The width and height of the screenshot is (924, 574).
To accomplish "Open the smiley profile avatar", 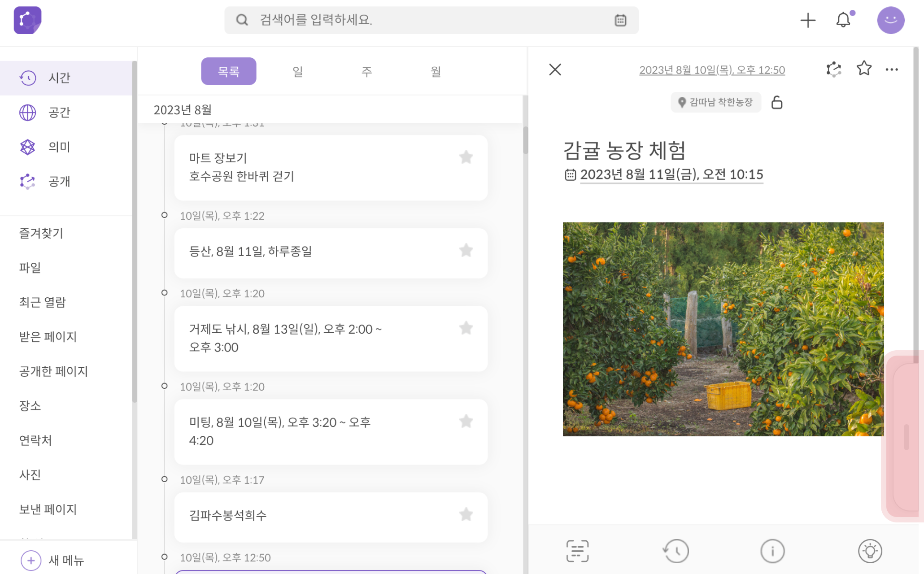I will 891,20.
